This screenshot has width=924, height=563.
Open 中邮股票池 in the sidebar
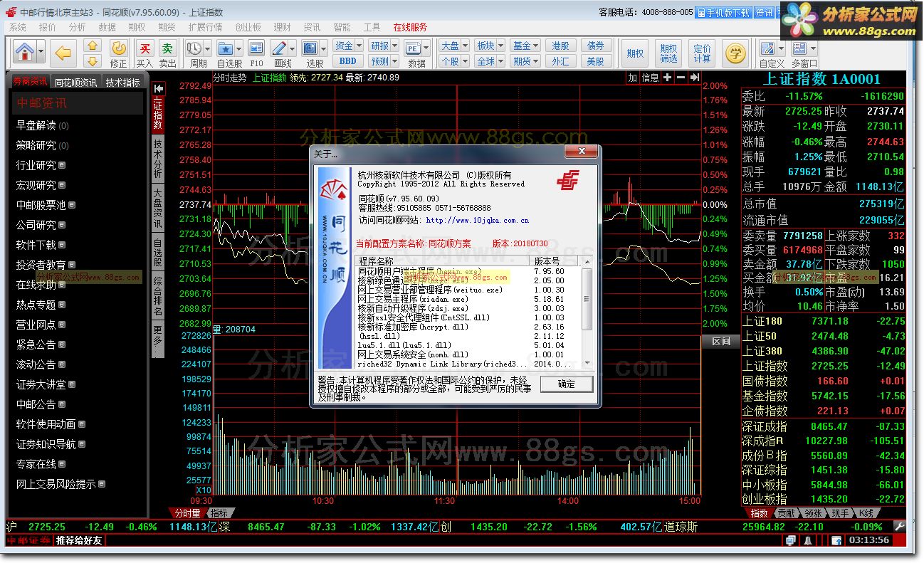click(x=41, y=205)
